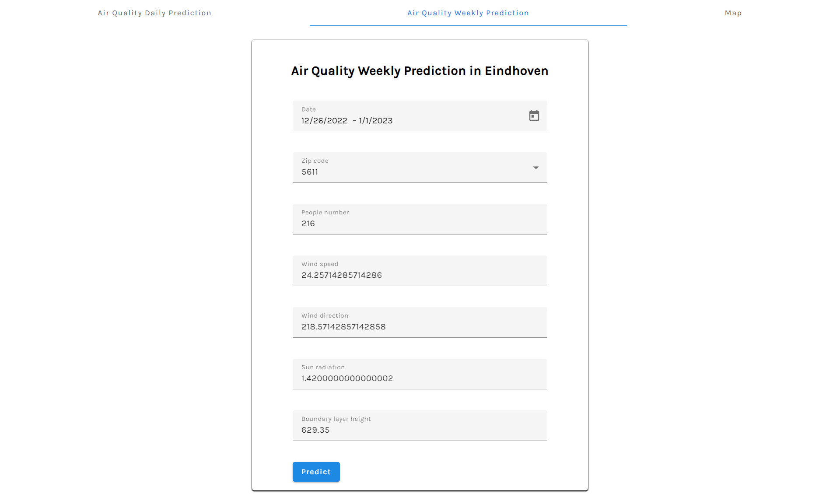Viewport: 840px width, 504px height.
Task: Click the Zip code value 5611
Action: pos(309,172)
